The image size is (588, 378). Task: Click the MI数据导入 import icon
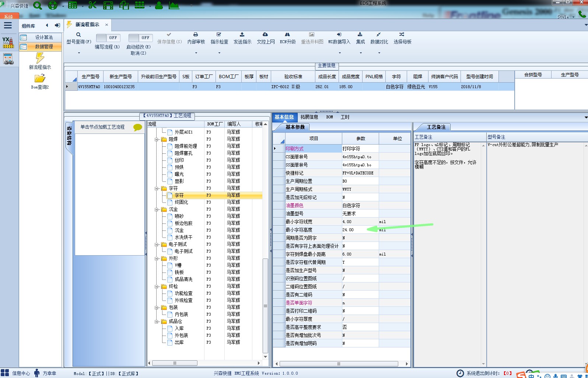click(x=339, y=34)
